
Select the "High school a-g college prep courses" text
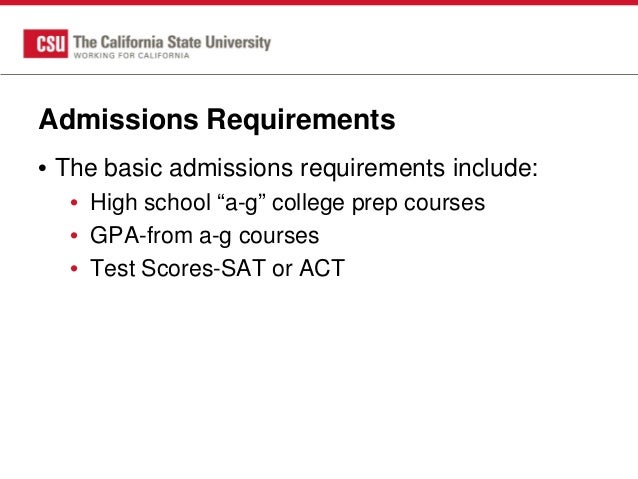(288, 203)
